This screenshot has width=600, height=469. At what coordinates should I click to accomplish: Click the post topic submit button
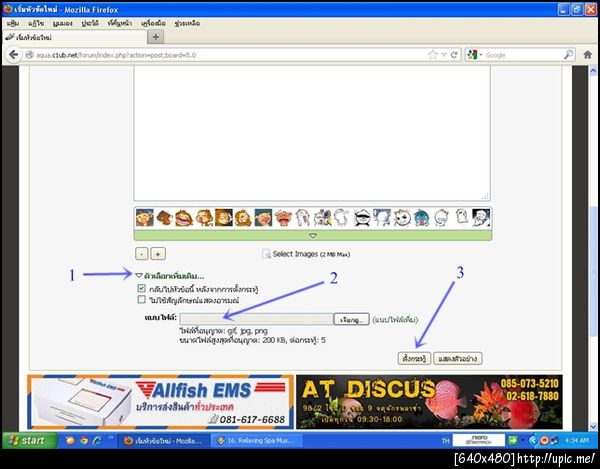point(414,358)
